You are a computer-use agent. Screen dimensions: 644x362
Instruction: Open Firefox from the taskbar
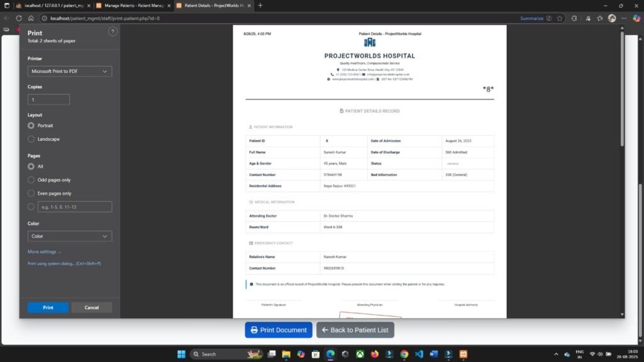(375, 354)
